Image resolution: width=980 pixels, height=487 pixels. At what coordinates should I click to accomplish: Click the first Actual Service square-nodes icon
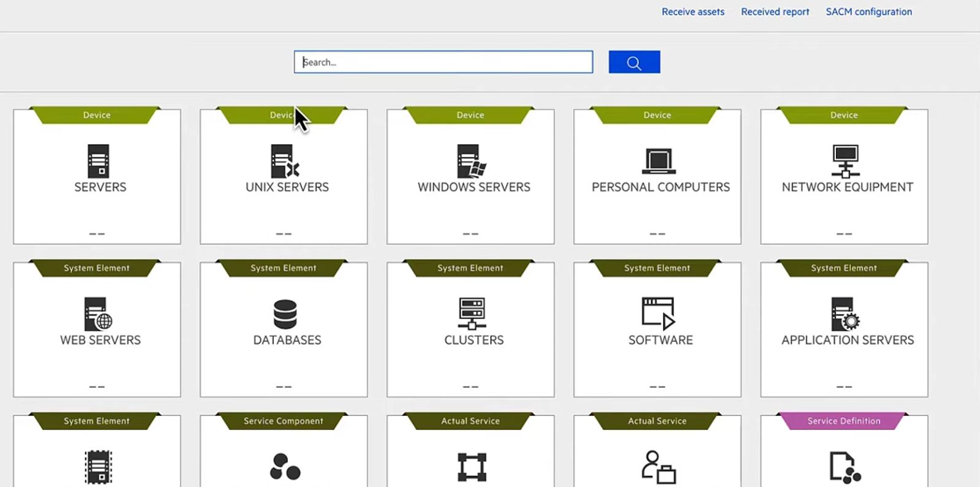472,467
